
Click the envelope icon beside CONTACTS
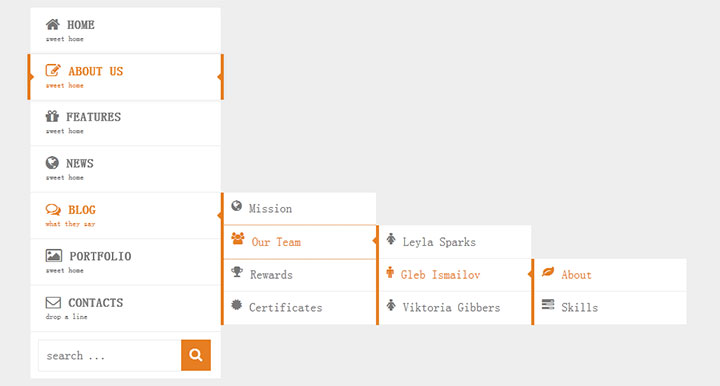point(53,302)
